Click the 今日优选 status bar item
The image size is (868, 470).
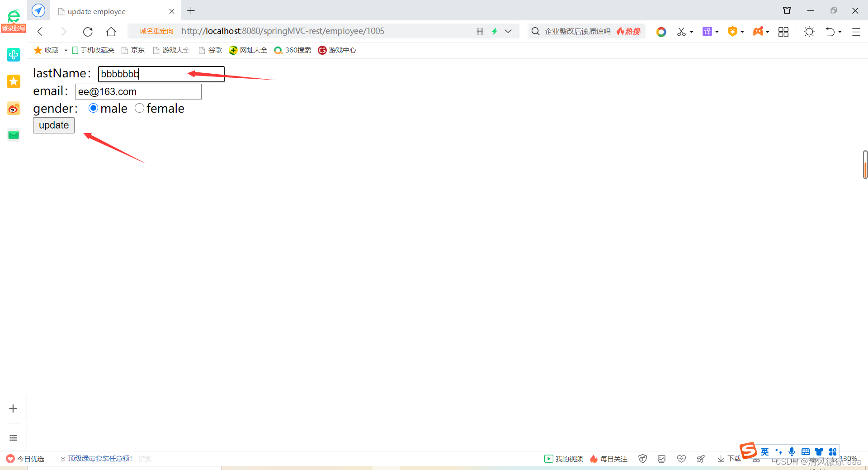(25, 459)
